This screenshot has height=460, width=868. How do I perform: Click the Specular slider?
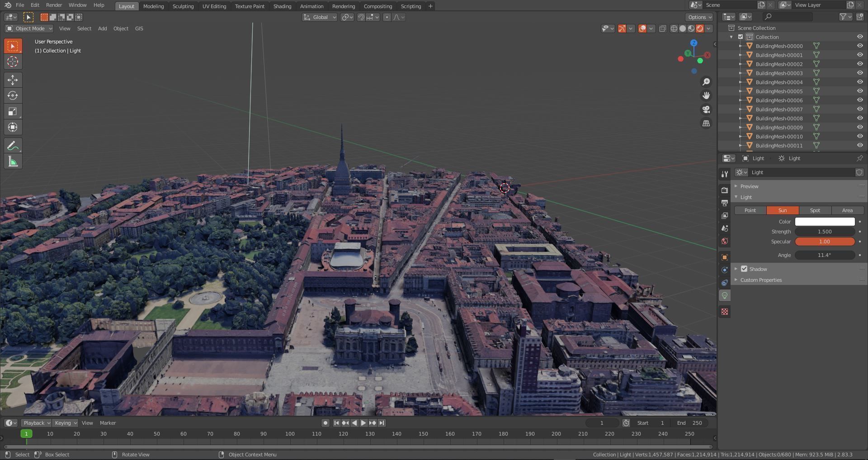coord(825,242)
